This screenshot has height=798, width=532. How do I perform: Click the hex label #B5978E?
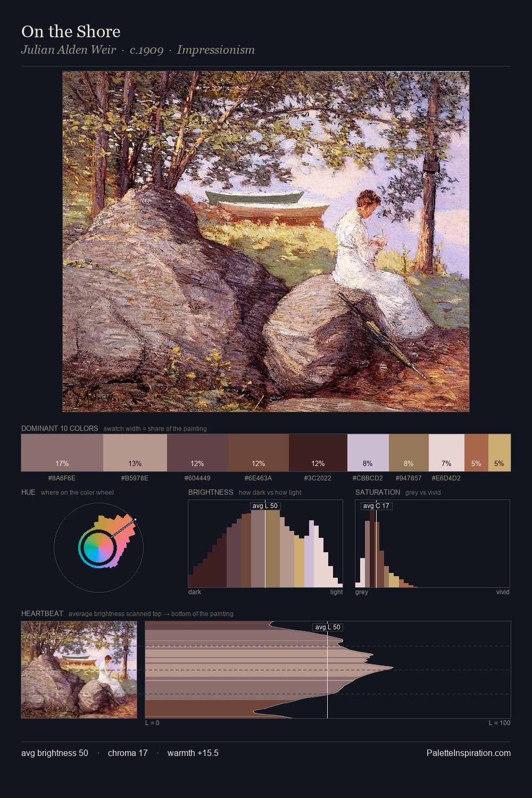tap(135, 478)
